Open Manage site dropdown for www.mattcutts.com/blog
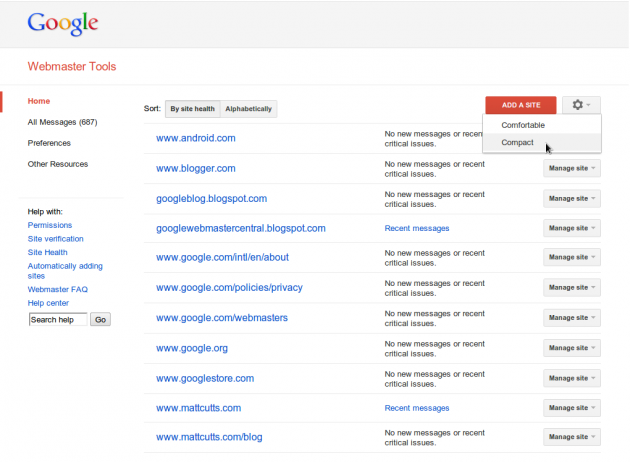The width and height of the screenshot is (630, 462). click(x=572, y=437)
